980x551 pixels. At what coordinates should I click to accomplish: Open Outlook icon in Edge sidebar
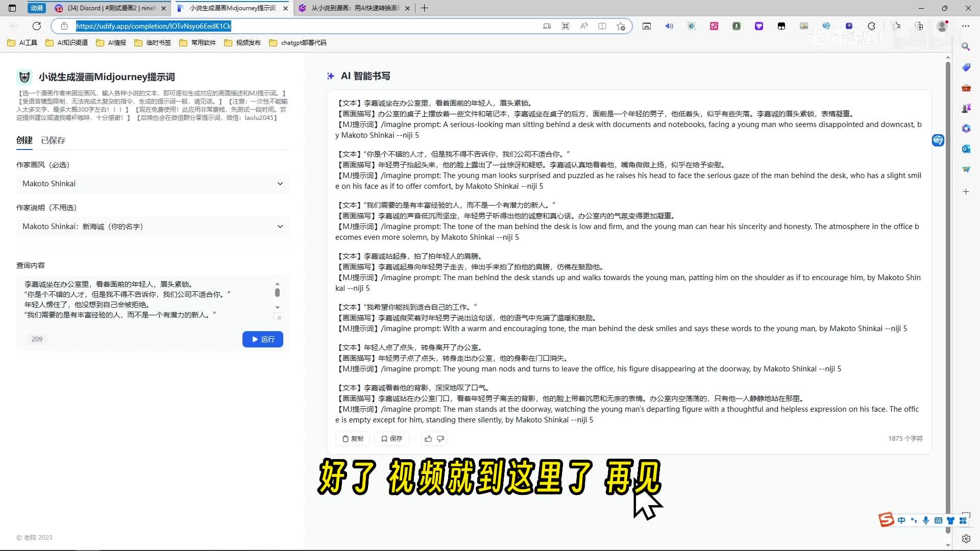click(966, 149)
